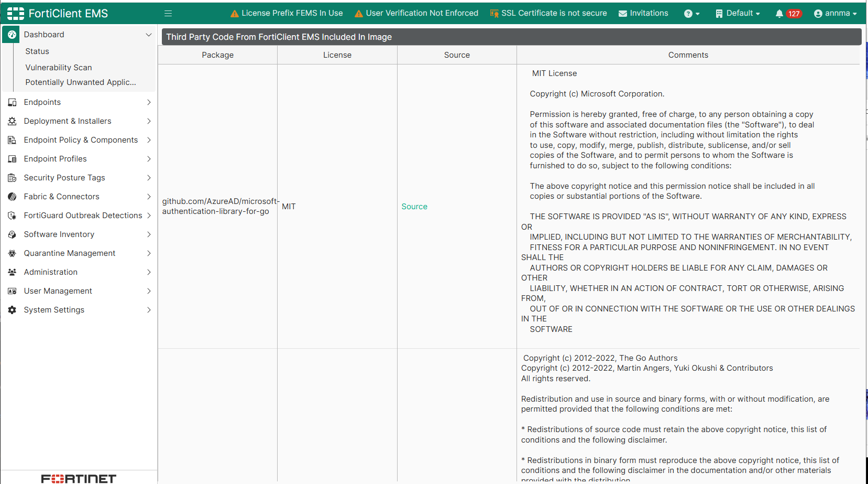
Task: Click the annma user avatar icon
Action: (818, 14)
